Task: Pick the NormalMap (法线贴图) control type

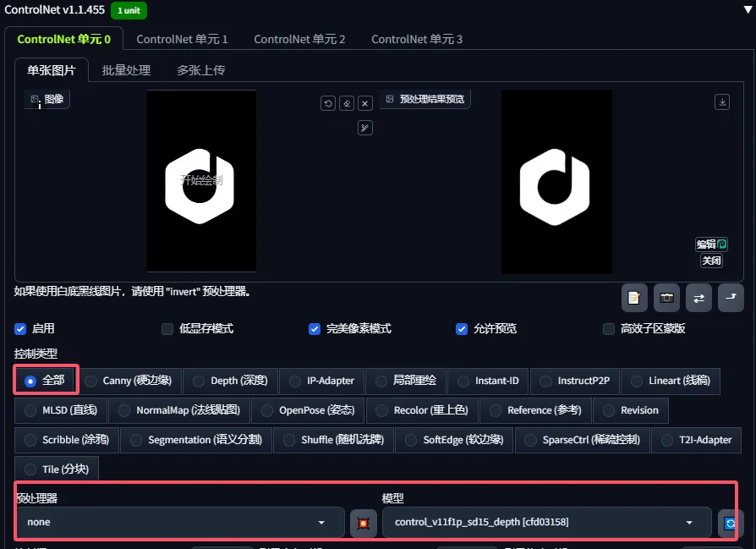Action: (x=179, y=410)
